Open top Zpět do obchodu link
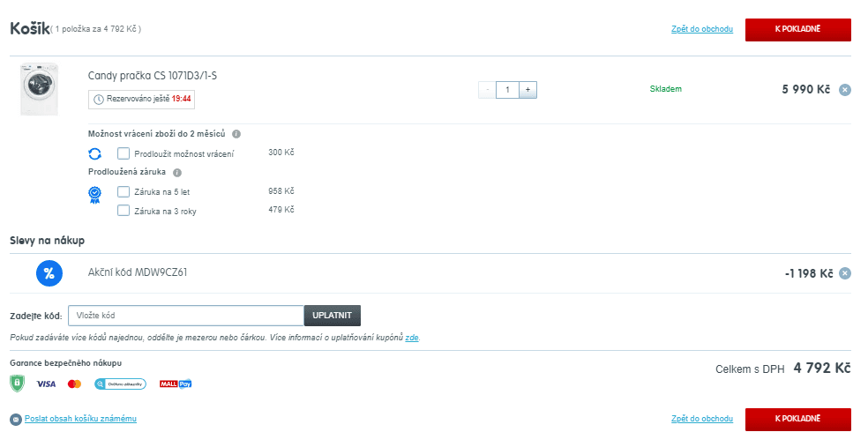Image resolution: width=868 pixels, height=447 pixels. pyautogui.click(x=702, y=29)
